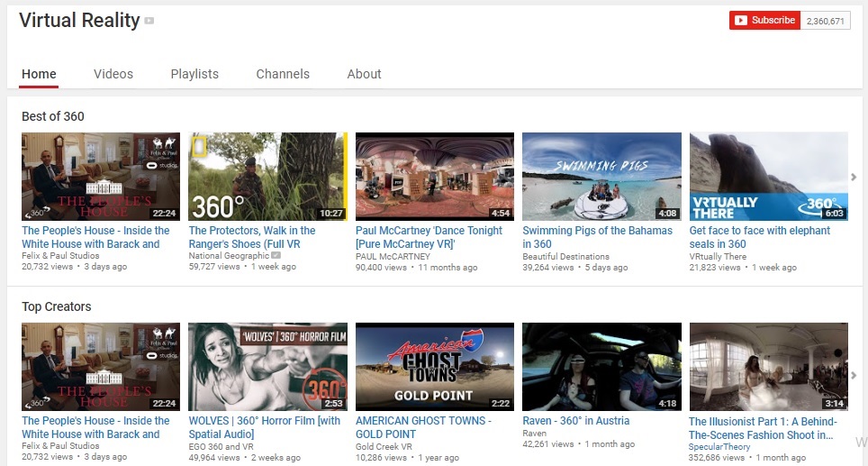868x466 pixels.
Task: Click the 39,264 views text under Swimming Pigs
Action: click(548, 267)
